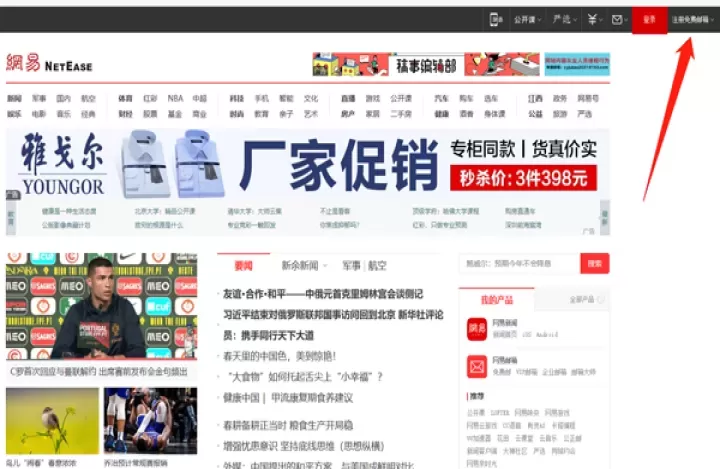Open the 北京大学 公开课 promo link
Viewport: 720px width, 469px height.
coord(165,211)
